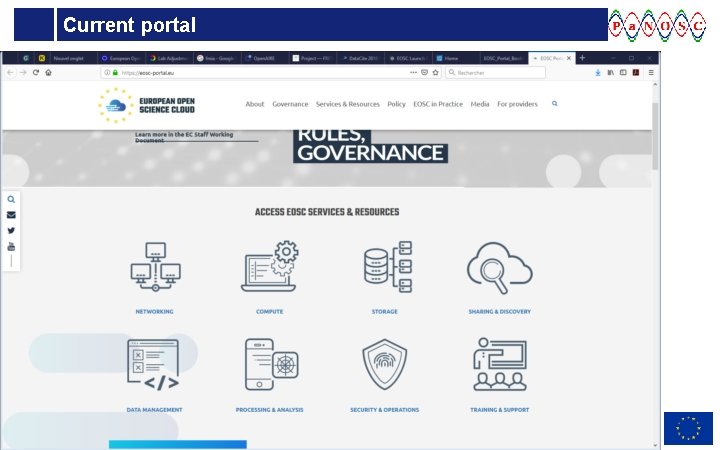Click the COMPUTE link label
Image resolution: width=720 pixels, height=450 pixels.
tap(270, 311)
